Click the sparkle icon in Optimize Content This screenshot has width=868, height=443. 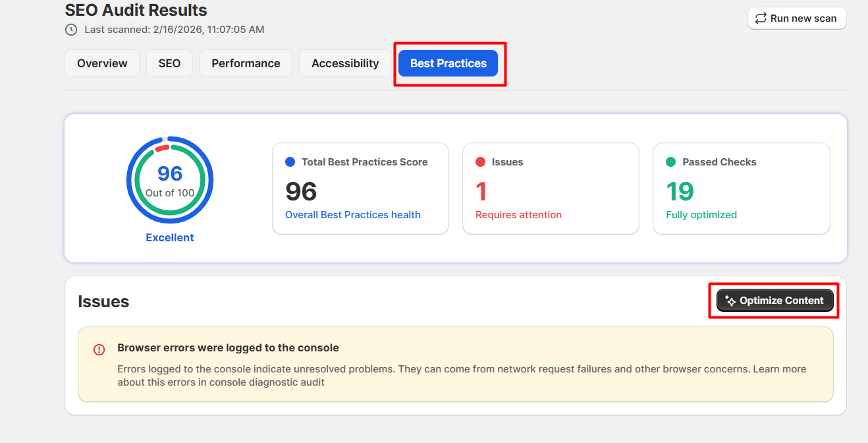tap(730, 301)
